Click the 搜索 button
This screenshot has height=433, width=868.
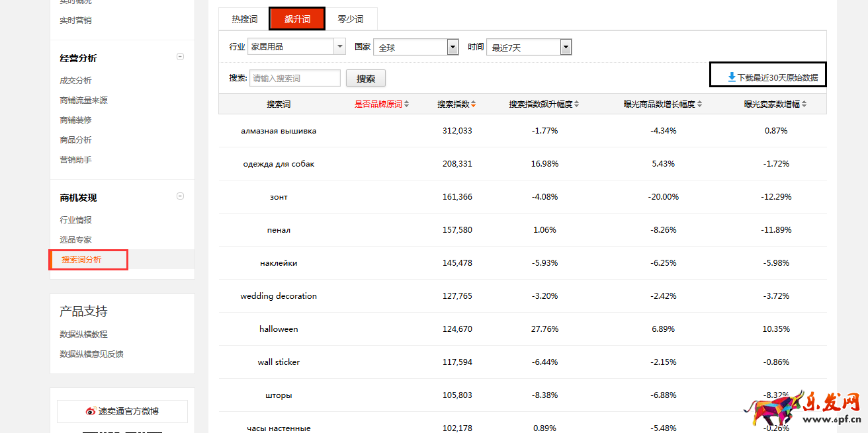click(x=366, y=78)
